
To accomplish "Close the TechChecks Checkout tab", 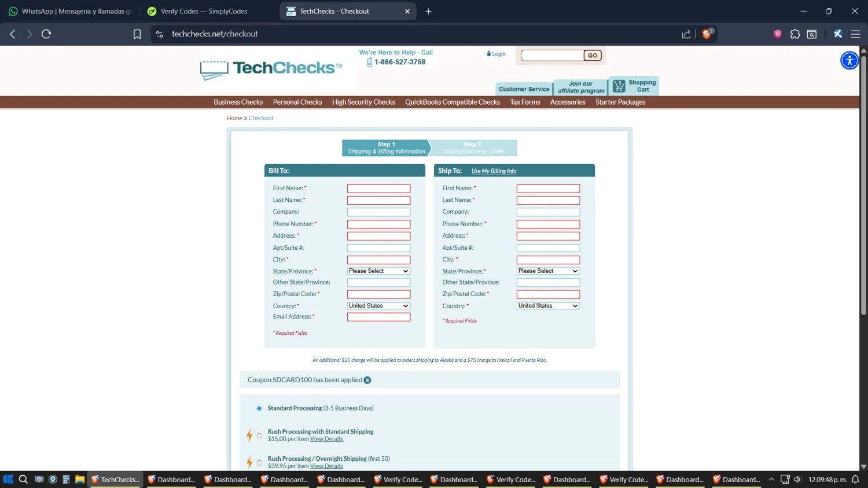I will tap(407, 11).
